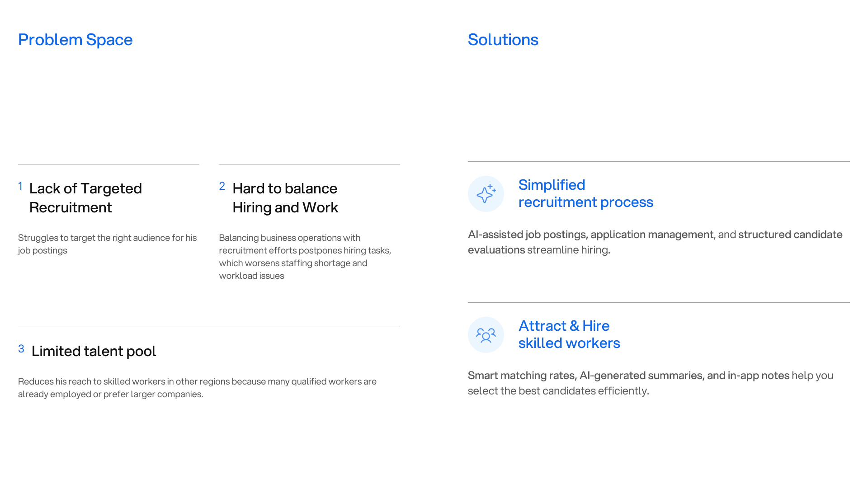Click the sparkle stars AI icon

tap(486, 194)
